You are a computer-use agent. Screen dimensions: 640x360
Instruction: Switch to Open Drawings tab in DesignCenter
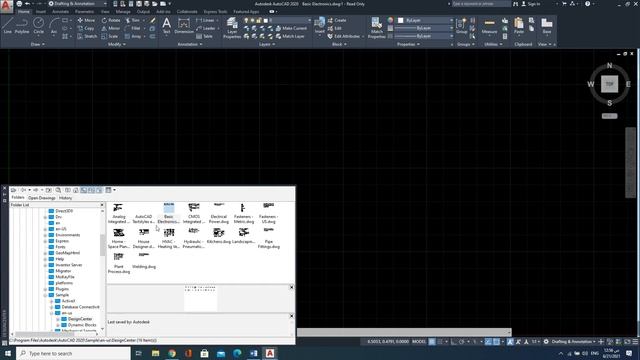(42, 198)
